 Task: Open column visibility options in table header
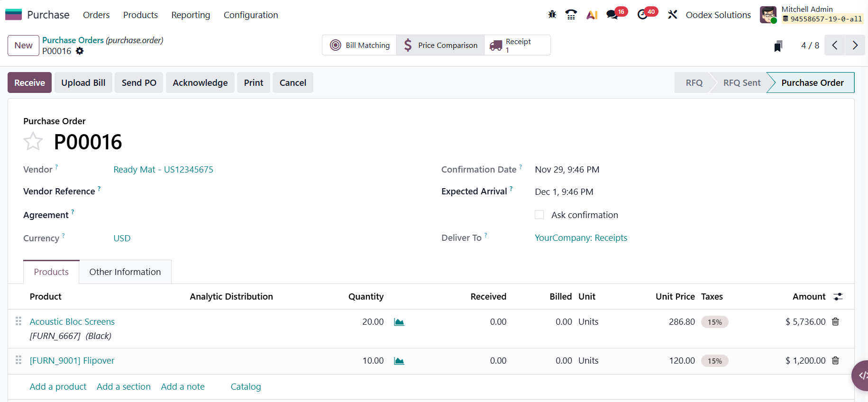tap(838, 297)
